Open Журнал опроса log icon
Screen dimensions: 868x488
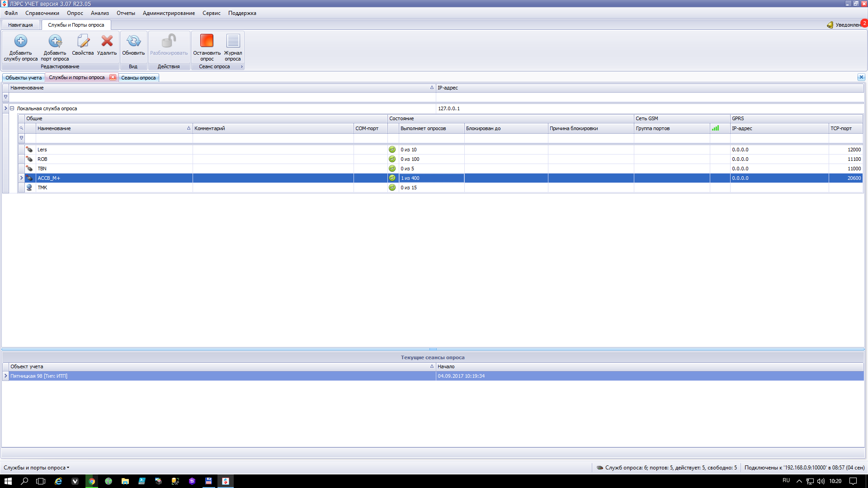[x=233, y=41]
